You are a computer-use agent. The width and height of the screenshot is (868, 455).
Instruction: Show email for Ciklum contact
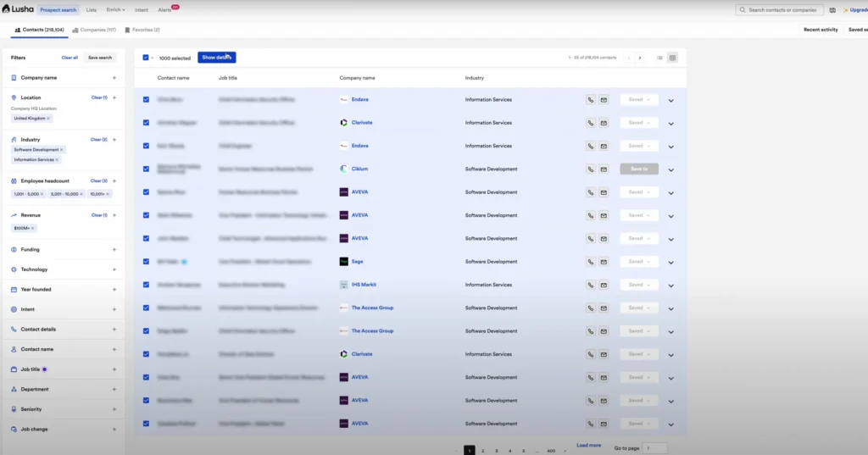point(604,169)
